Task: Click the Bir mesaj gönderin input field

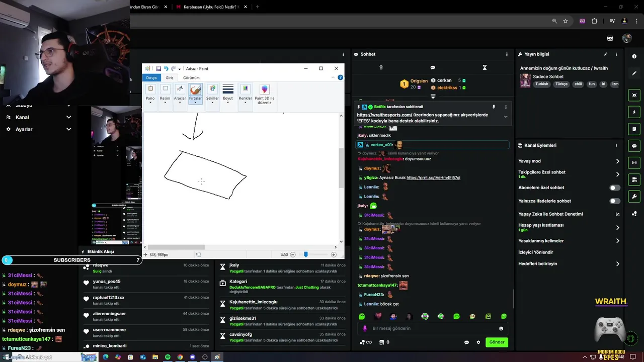Action: click(x=433, y=328)
